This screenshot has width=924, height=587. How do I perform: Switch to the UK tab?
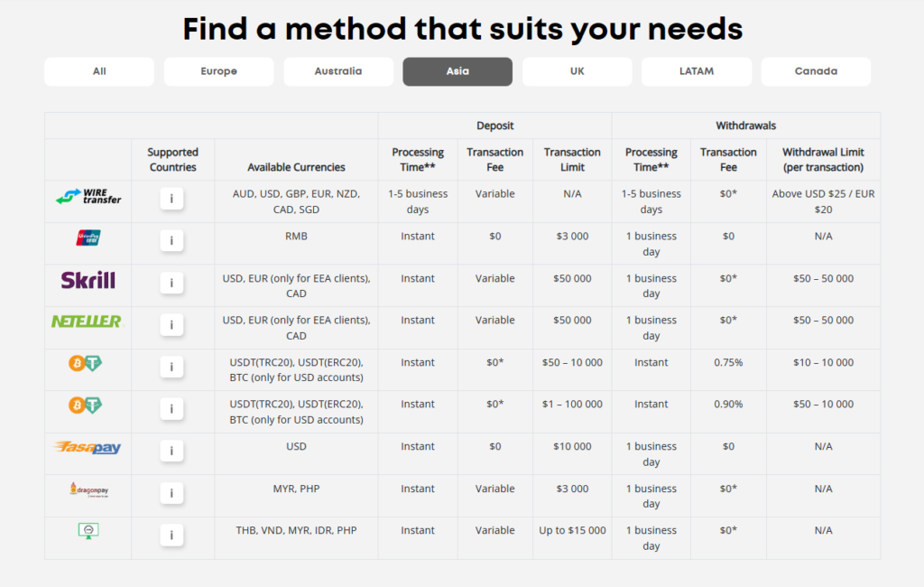(577, 71)
